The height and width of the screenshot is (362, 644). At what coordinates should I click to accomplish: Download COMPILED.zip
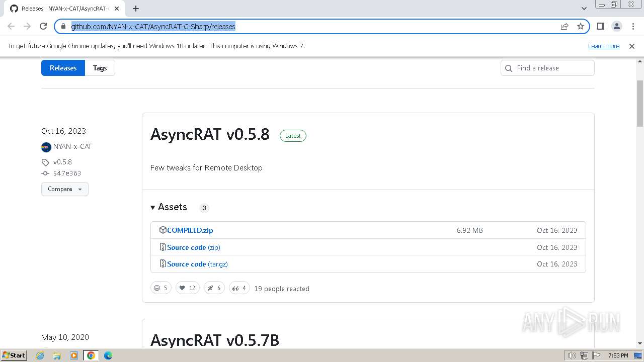[190, 230]
